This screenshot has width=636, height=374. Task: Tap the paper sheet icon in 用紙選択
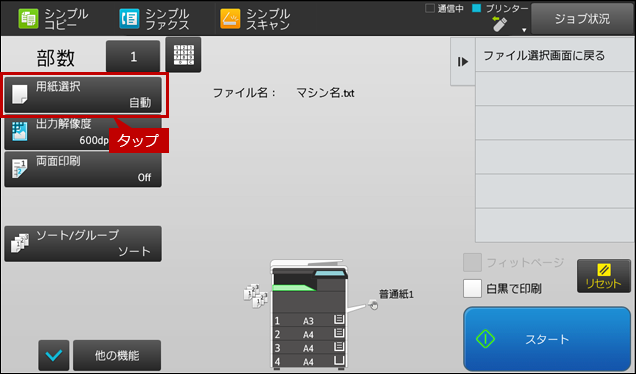pos(19,94)
